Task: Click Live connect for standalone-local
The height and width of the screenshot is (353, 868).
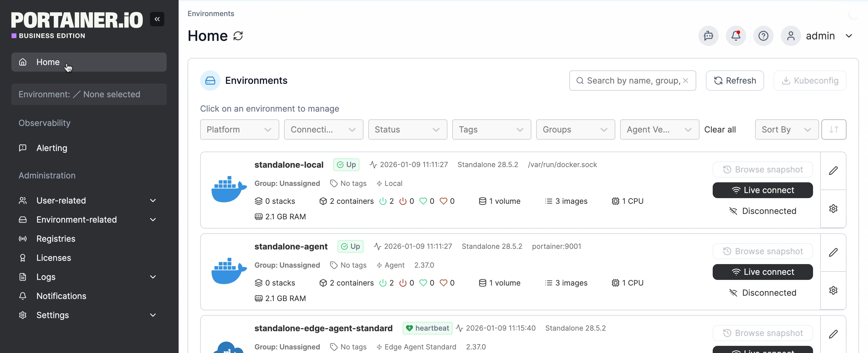Action: (762, 190)
